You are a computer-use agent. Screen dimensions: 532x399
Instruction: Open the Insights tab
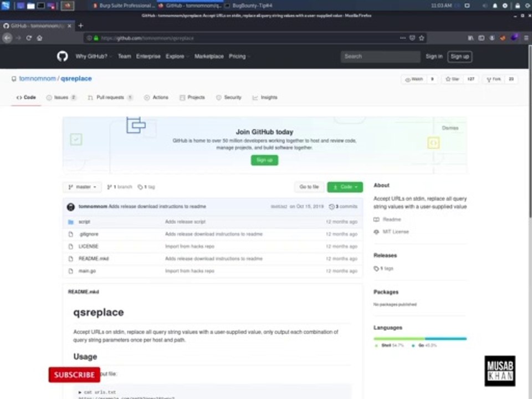click(x=265, y=98)
